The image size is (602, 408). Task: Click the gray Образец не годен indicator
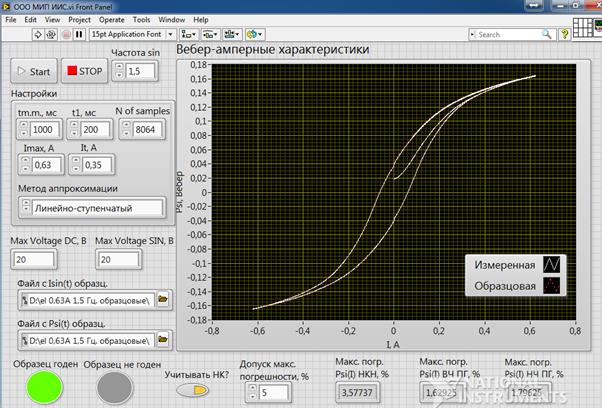coord(115,388)
